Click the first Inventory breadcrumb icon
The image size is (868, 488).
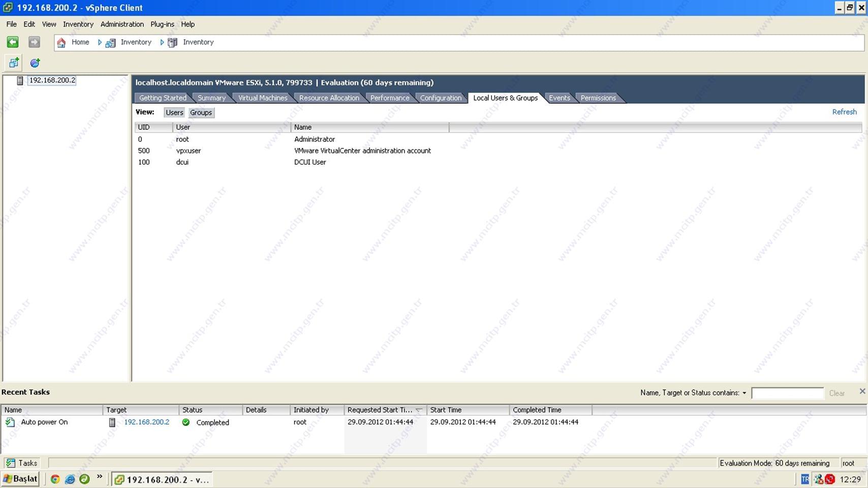110,43
